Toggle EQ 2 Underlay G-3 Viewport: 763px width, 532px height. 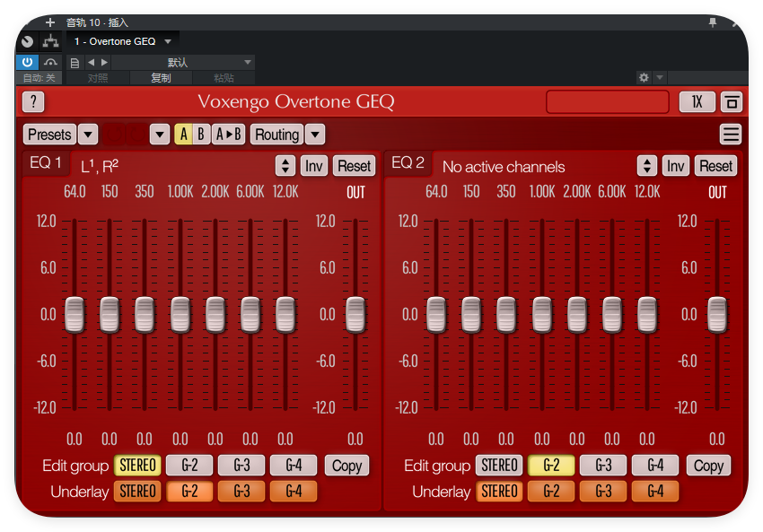pos(603,491)
